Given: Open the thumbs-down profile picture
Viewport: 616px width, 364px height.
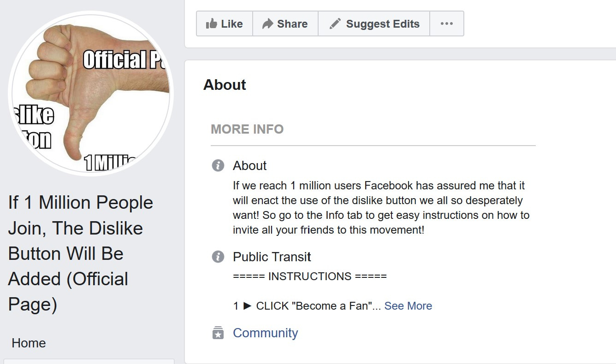Looking at the screenshot, I should coord(91,94).
